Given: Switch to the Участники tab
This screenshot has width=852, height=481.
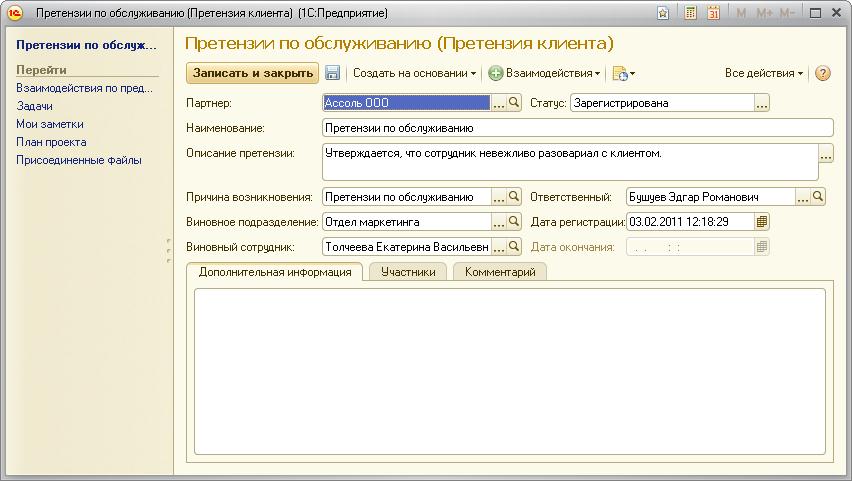Looking at the screenshot, I should click(408, 272).
